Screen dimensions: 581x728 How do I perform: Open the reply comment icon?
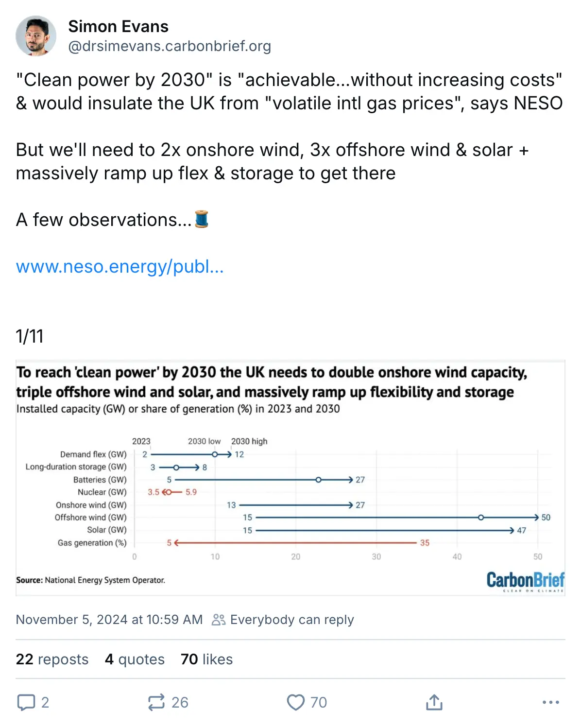26,702
